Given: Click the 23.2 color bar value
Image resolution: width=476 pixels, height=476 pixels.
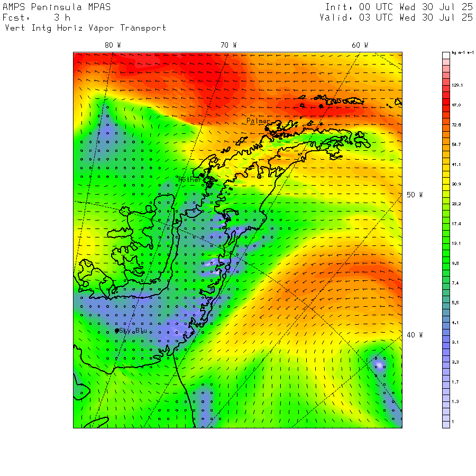Looking at the screenshot, I should pyautogui.click(x=456, y=204).
